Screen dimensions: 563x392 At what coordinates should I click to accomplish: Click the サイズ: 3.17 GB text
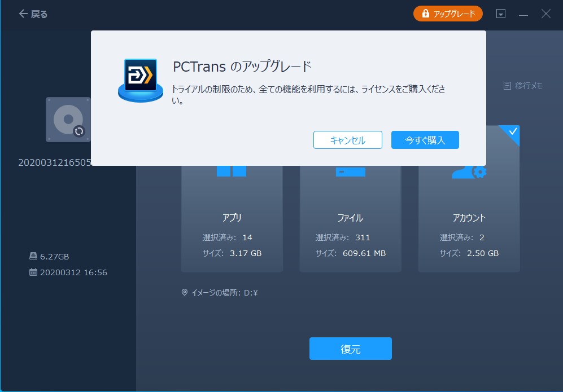pyautogui.click(x=232, y=253)
